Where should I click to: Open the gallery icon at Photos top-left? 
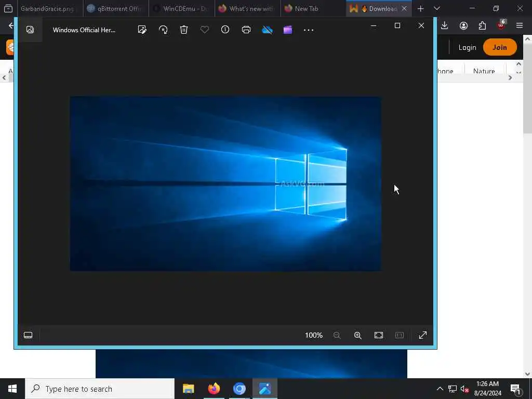[x=30, y=30]
